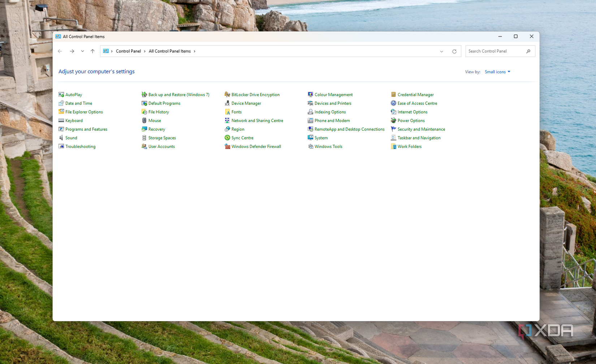Expand chevron after All Control Panel Items
Image resolution: width=596 pixels, height=364 pixels.
tap(194, 51)
